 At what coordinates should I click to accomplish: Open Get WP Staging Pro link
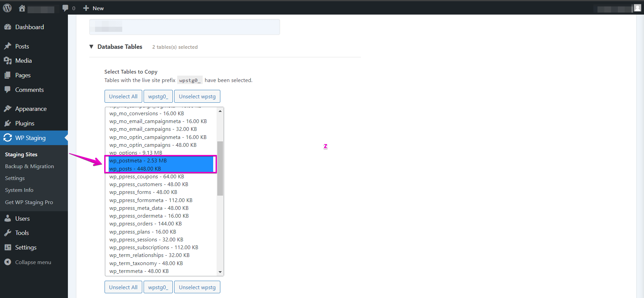click(x=29, y=202)
